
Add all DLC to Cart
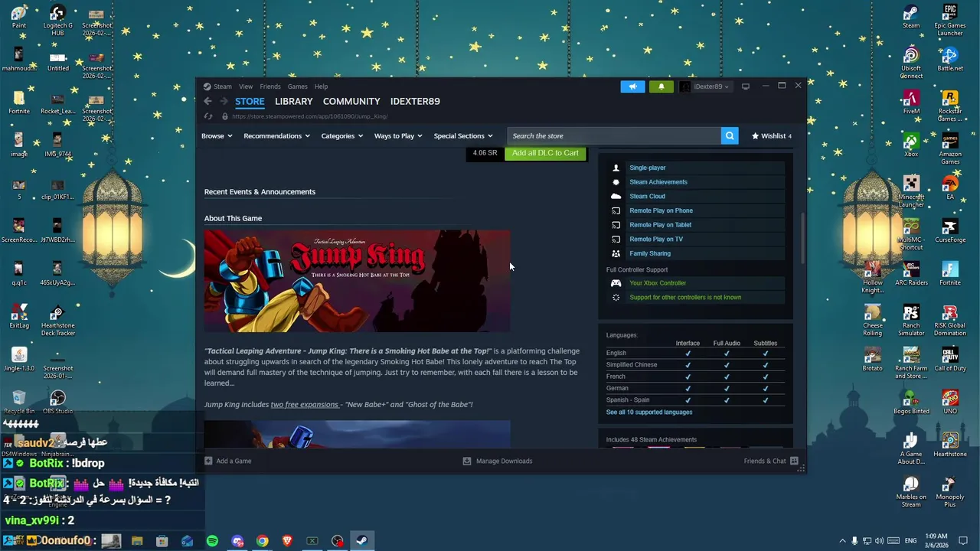(545, 152)
